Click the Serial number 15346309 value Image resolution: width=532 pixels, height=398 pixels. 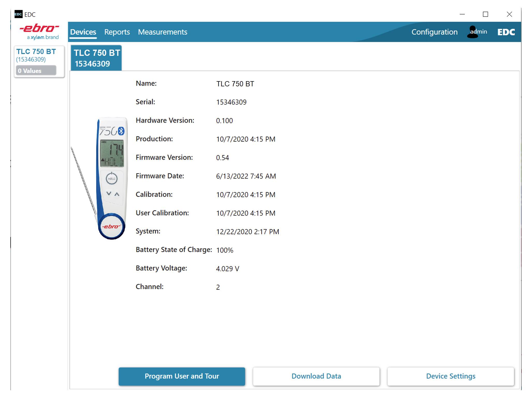[231, 102]
